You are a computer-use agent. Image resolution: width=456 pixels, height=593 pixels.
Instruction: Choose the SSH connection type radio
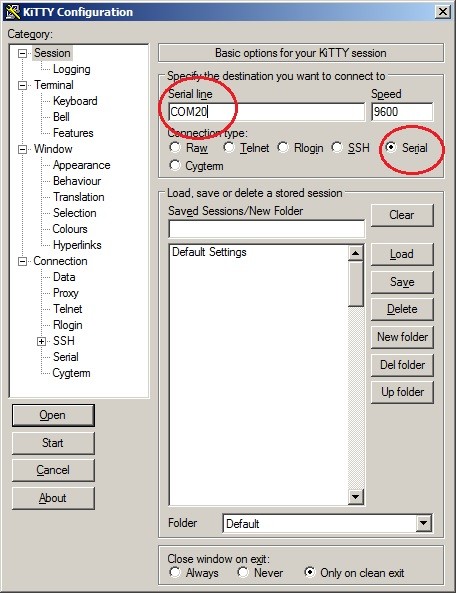click(x=351, y=147)
